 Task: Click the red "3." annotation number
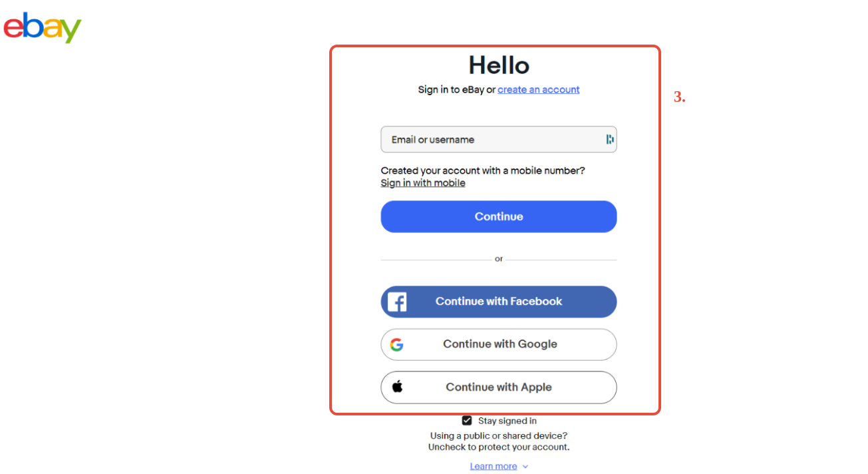tap(679, 97)
